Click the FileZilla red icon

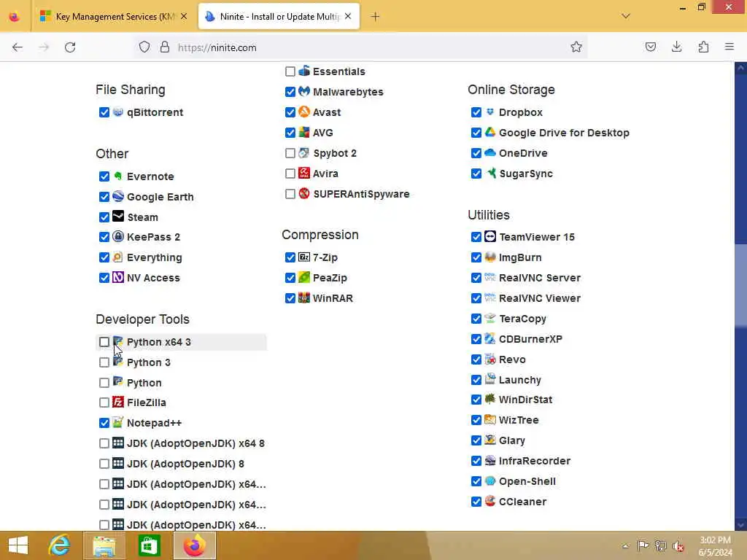[x=118, y=402]
